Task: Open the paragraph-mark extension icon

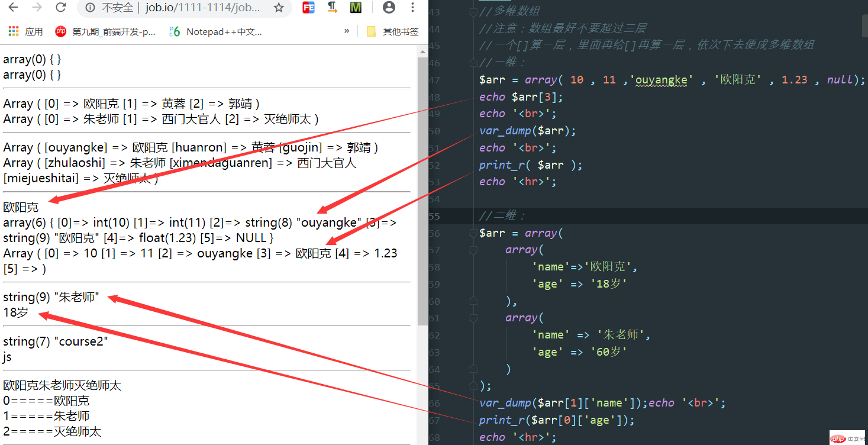Action: (333, 8)
